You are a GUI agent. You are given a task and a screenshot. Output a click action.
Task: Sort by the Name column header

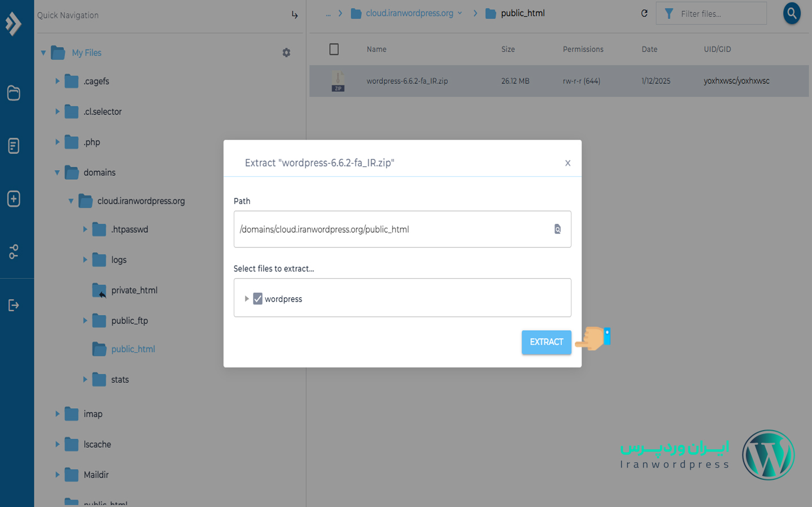point(377,49)
